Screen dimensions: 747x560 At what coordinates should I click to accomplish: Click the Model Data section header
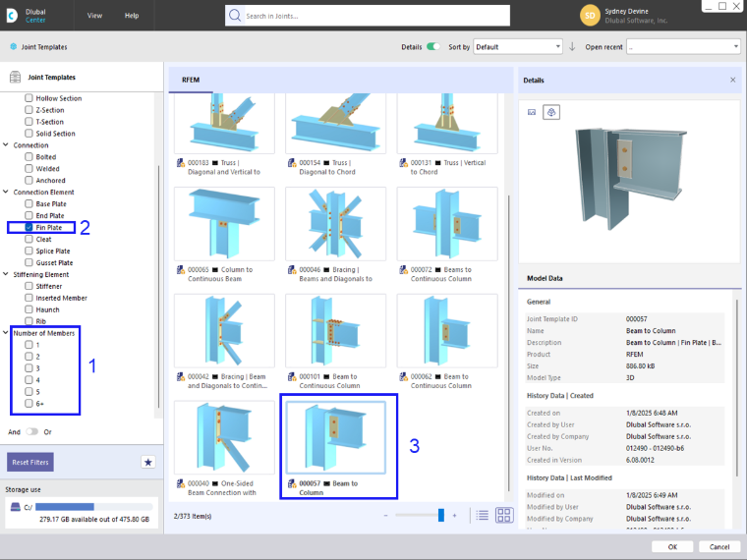(545, 278)
